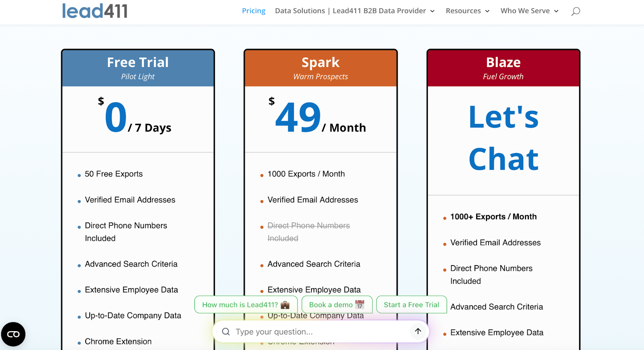Click "How much is Lead411?" suggestion
Viewport: 644px width, 350px height.
point(246,305)
